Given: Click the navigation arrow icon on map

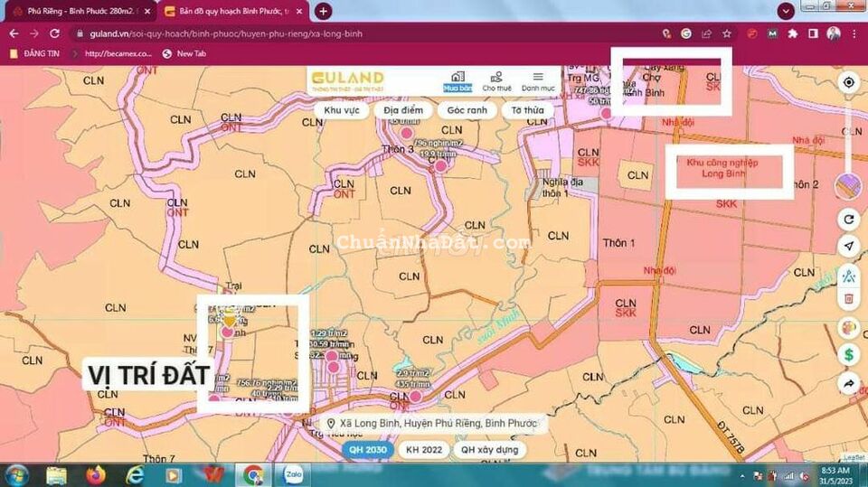Looking at the screenshot, I should point(849,246).
